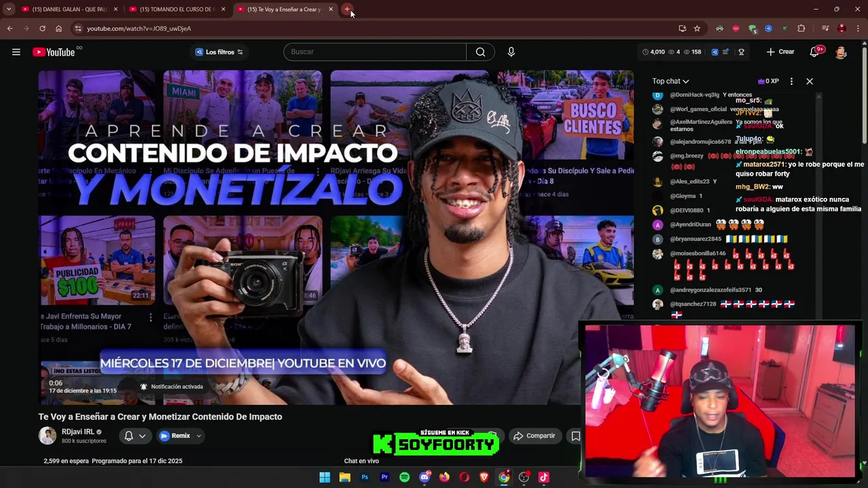Click the video premiere thumbnail player
The image size is (868, 488).
[x=336, y=237]
